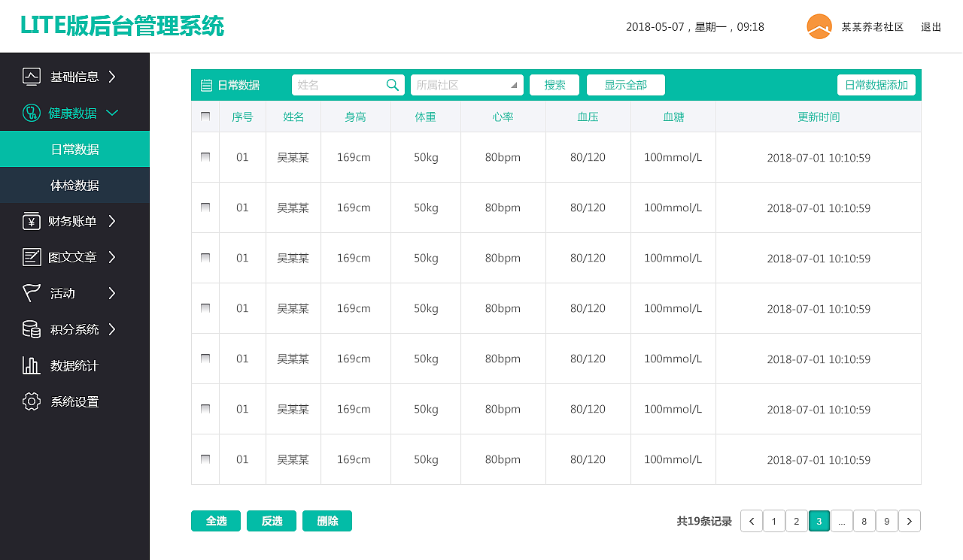This screenshot has height=560, width=963.
Task: Open 系统设置 via its gear icon
Action: (32, 401)
